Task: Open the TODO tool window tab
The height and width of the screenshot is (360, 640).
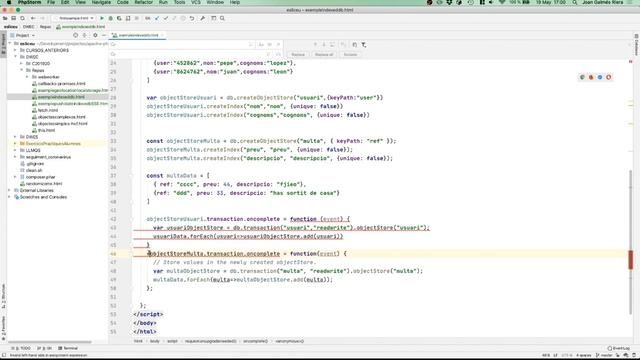Action: pyautogui.click(x=22, y=348)
